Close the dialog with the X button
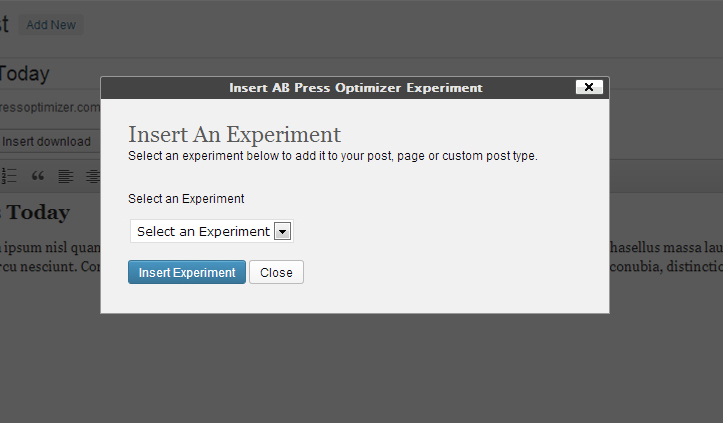This screenshot has width=723, height=423. click(x=589, y=87)
